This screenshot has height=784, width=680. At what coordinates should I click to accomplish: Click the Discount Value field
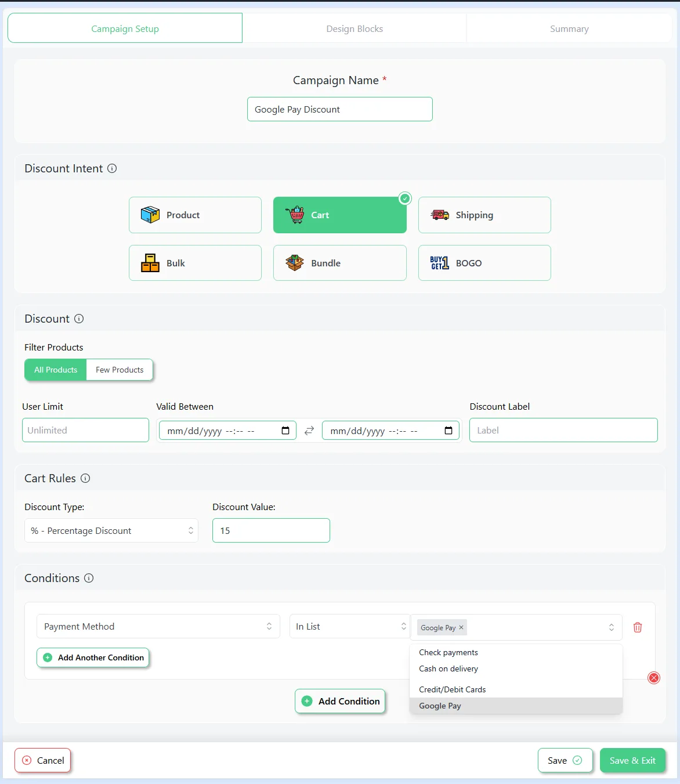[x=271, y=530]
